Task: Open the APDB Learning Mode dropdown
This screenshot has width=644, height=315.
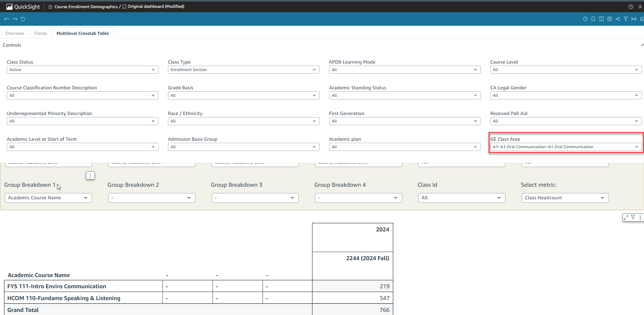Action: [405, 70]
